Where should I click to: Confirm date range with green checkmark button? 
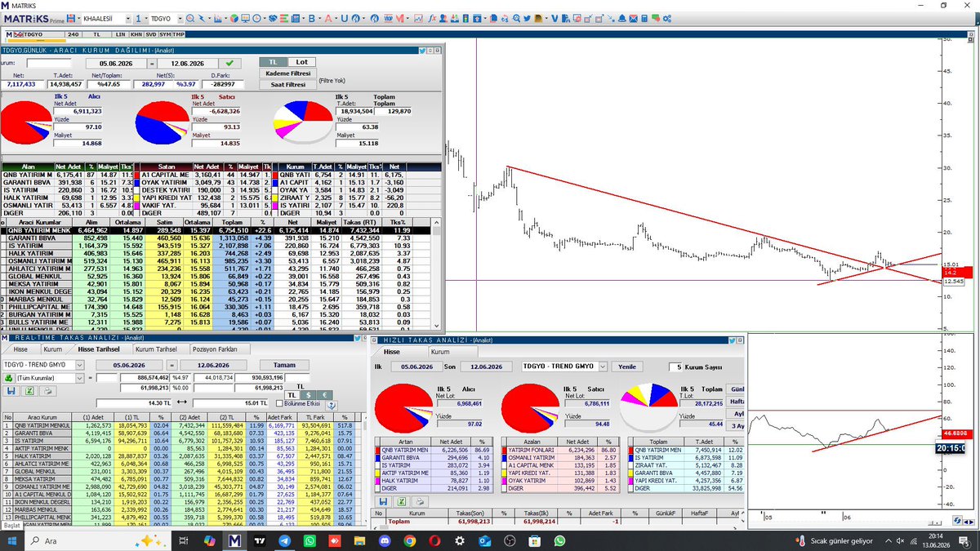pos(229,63)
